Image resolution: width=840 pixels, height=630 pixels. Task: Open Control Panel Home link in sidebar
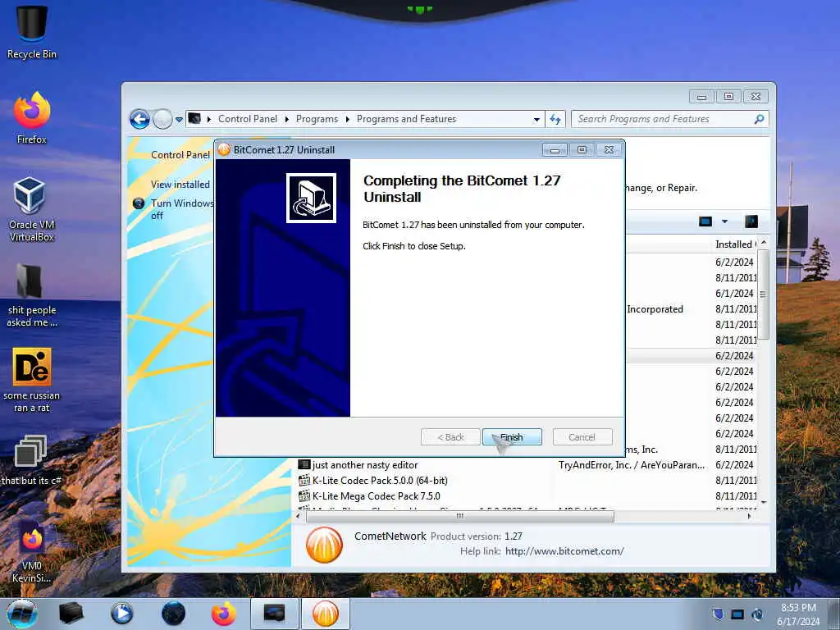point(180,155)
